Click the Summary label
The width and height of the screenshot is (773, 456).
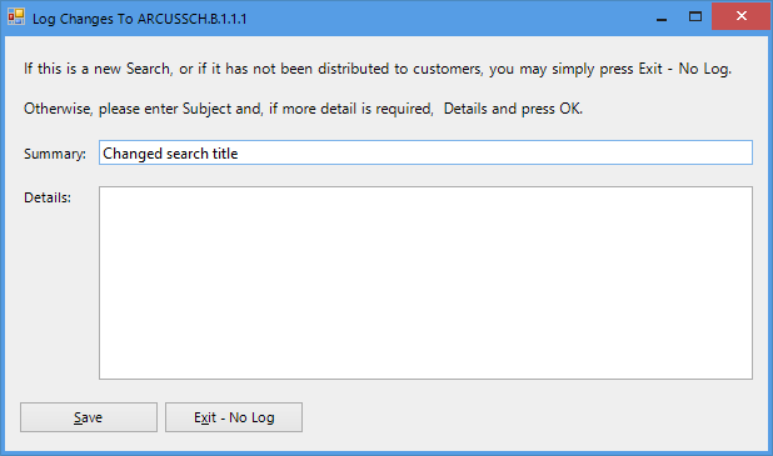55,154
